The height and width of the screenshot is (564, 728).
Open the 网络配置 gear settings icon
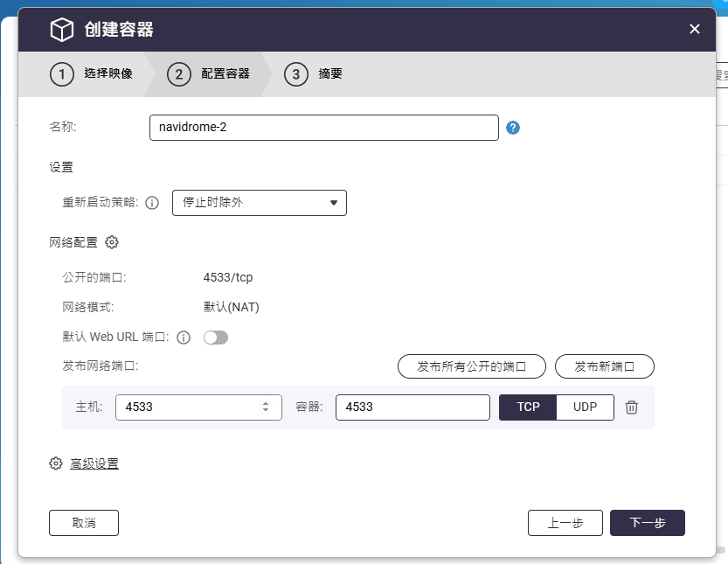click(112, 242)
